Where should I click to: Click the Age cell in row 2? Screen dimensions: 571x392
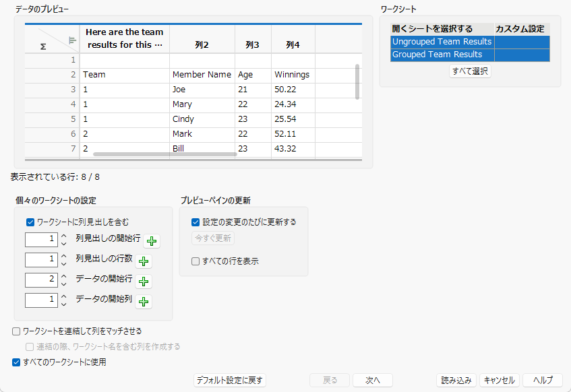(253, 75)
